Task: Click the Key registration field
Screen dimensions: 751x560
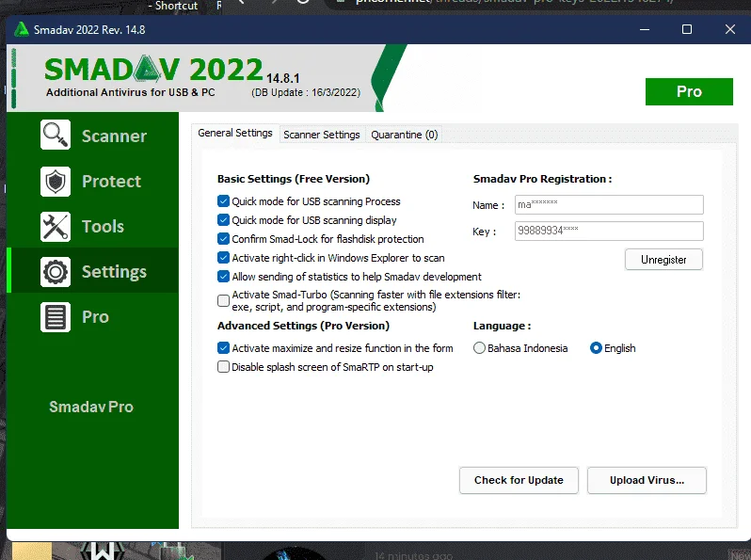Action: 609,231
